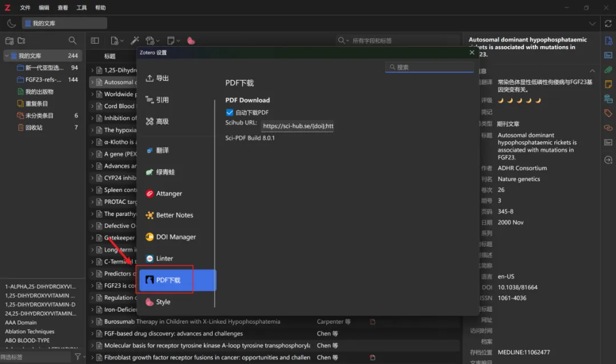Screen dimensions: 616x364
Task: Open the attachments paperclip side icon
Action: click(608, 70)
